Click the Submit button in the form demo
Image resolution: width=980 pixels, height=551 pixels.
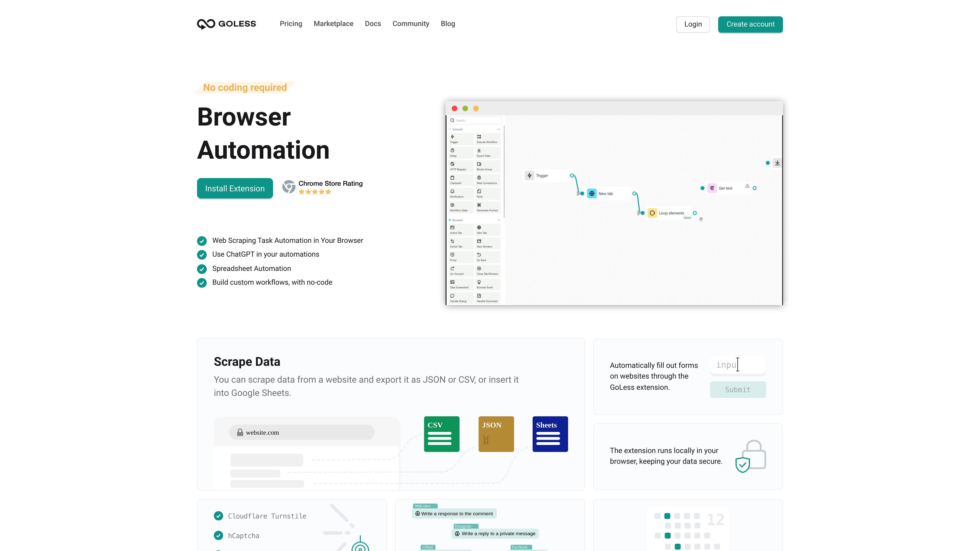[x=738, y=389]
